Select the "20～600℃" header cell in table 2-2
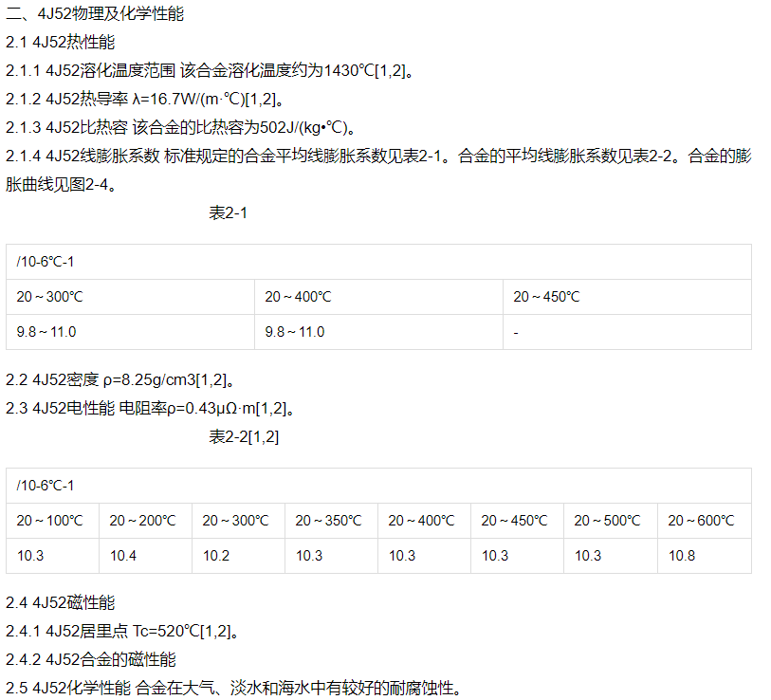The image size is (771, 700). 701,521
